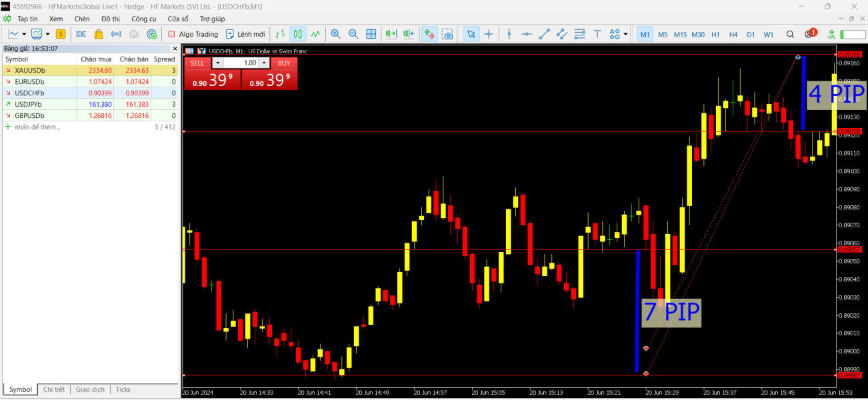Open the chart profiles icon

pyautogui.click(x=37, y=34)
